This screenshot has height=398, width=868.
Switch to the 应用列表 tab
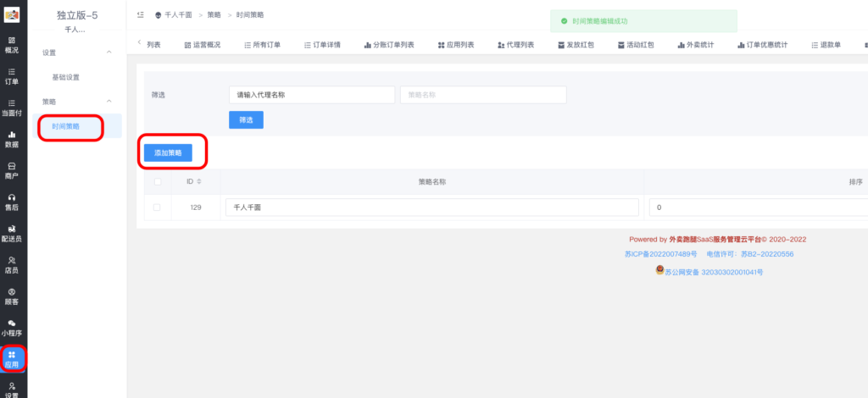pos(455,45)
